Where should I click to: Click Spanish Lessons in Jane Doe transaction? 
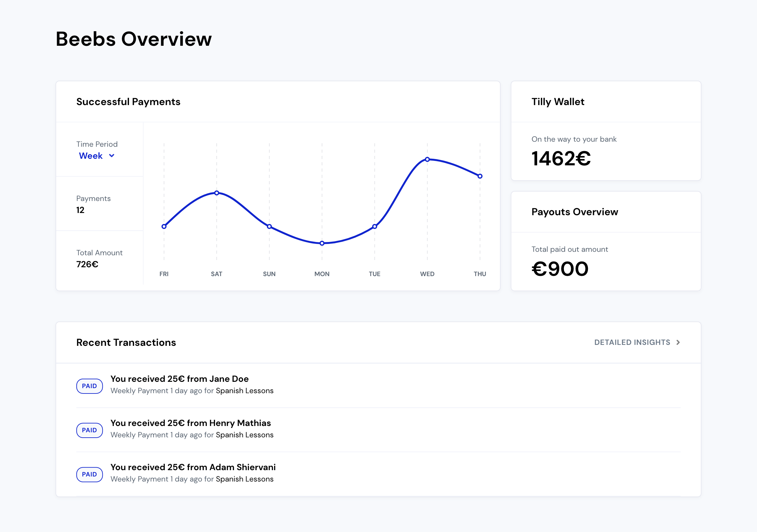coord(245,391)
